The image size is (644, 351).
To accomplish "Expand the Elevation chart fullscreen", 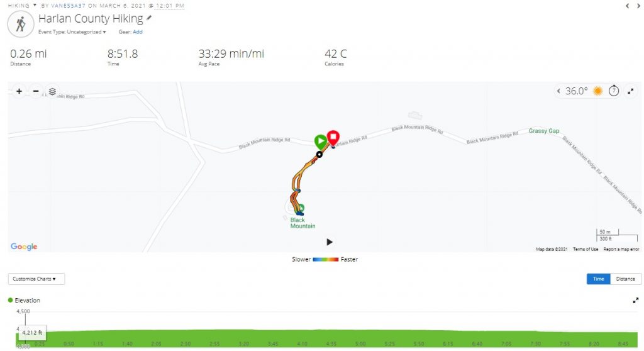I will point(635,301).
